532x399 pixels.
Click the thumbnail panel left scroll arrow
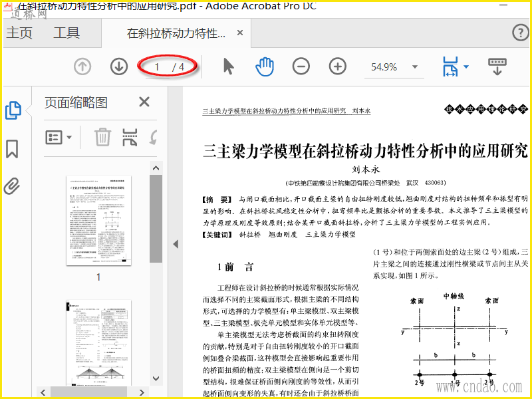(43, 392)
